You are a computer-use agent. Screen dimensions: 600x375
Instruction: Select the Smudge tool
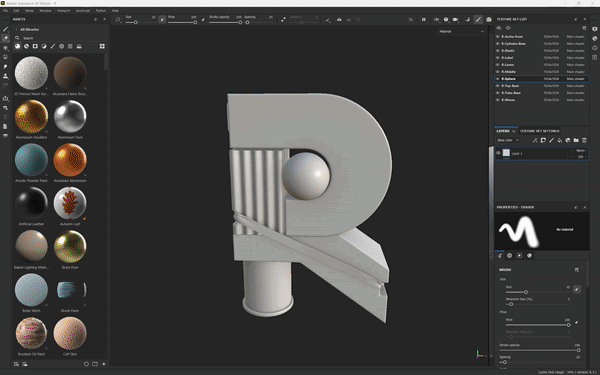click(x=5, y=67)
